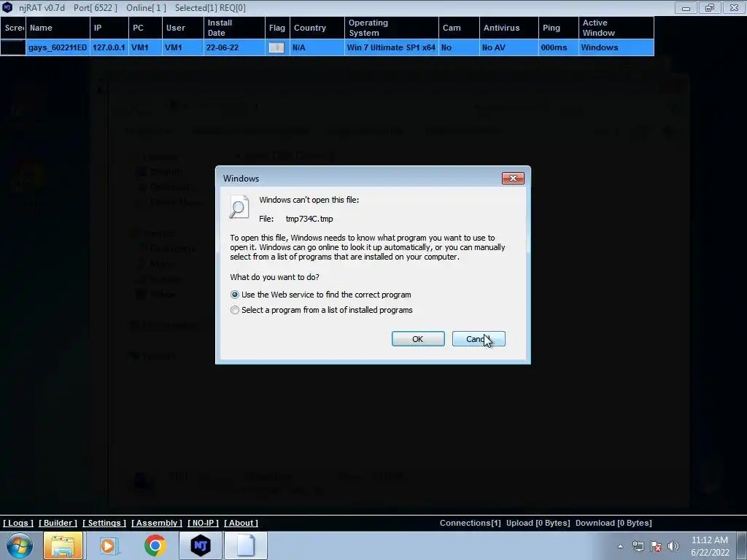Click the 127.0.0.1 IP cell
Image resolution: width=747 pixels, height=560 pixels.
coord(109,47)
